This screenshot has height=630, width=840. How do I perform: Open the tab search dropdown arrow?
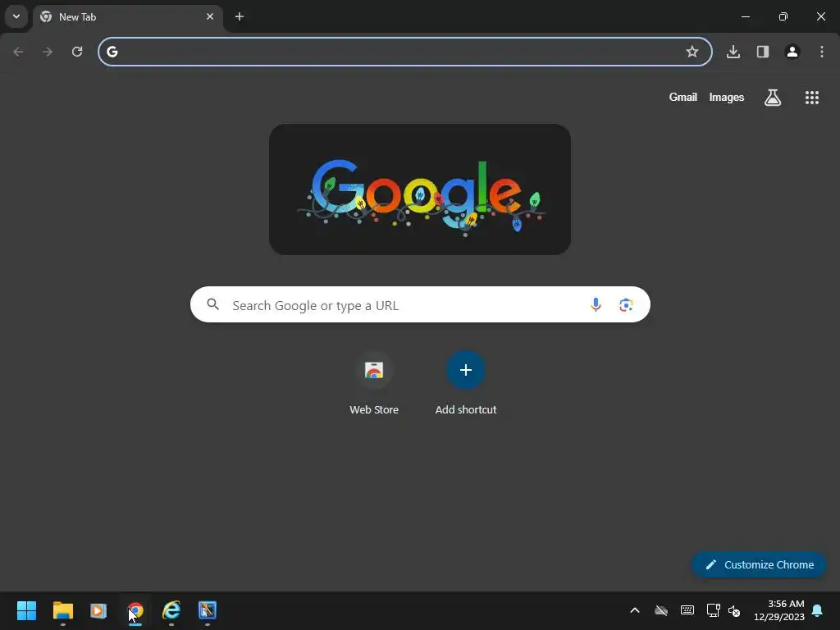tap(16, 16)
